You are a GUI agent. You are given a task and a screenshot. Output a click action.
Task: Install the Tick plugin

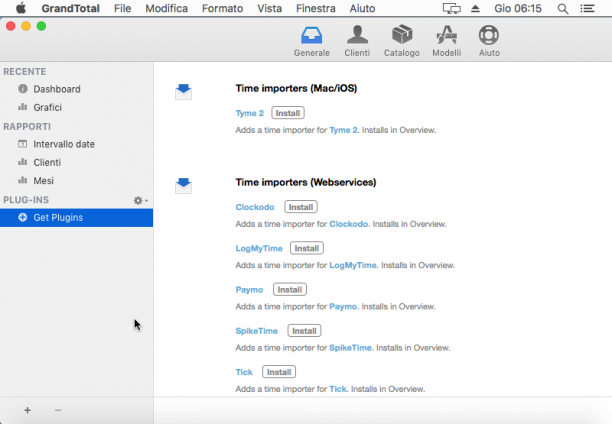click(279, 372)
